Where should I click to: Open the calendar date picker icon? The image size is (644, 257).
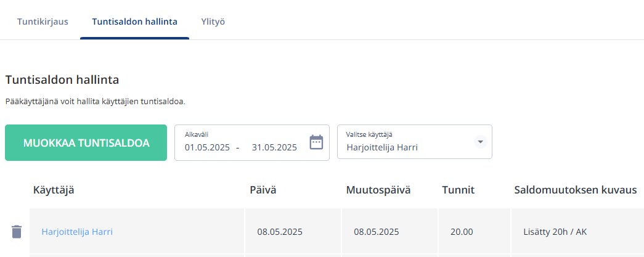(x=316, y=142)
